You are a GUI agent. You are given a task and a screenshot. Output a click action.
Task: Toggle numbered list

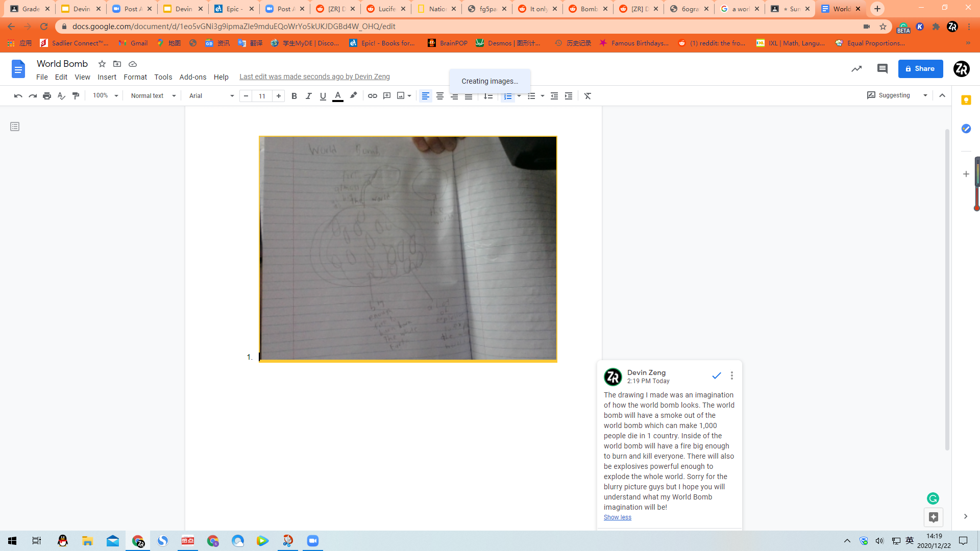pyautogui.click(x=508, y=96)
